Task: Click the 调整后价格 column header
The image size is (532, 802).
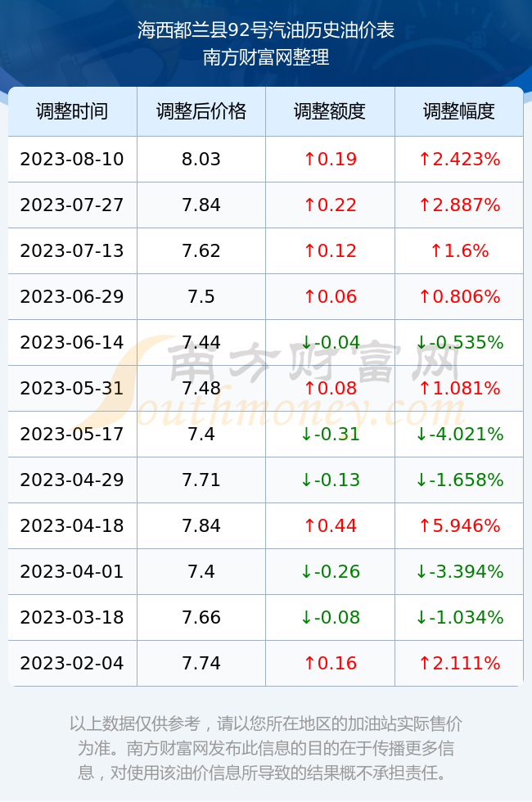Action: [201, 111]
